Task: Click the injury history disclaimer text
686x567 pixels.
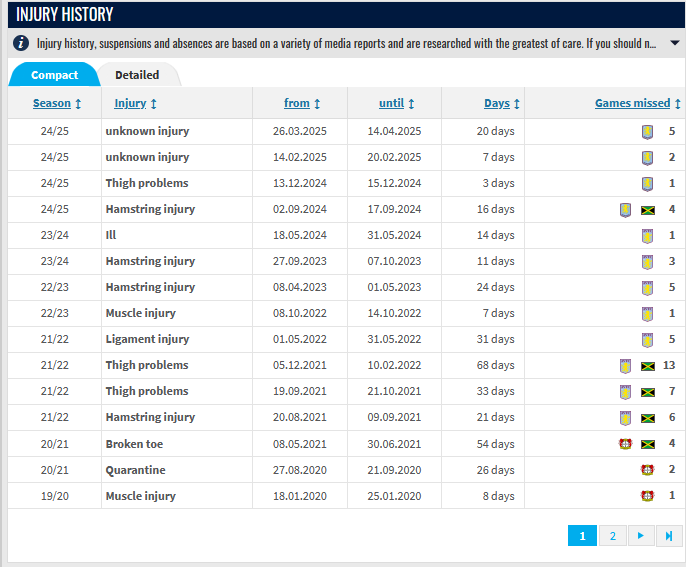Action: pos(346,43)
